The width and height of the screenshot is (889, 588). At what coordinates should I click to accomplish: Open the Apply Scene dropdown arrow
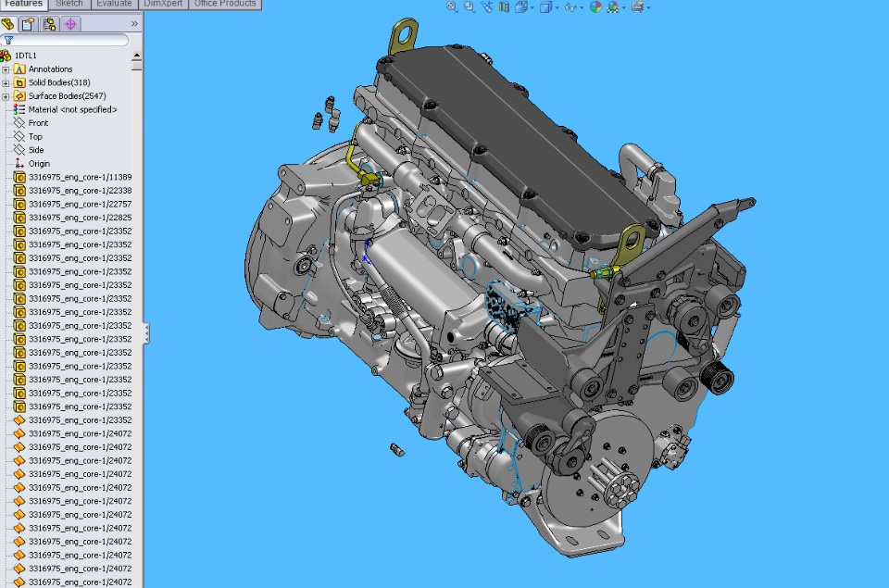[x=623, y=7]
